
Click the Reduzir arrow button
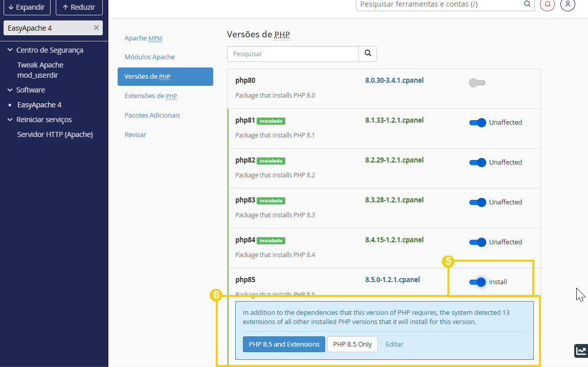79,7
